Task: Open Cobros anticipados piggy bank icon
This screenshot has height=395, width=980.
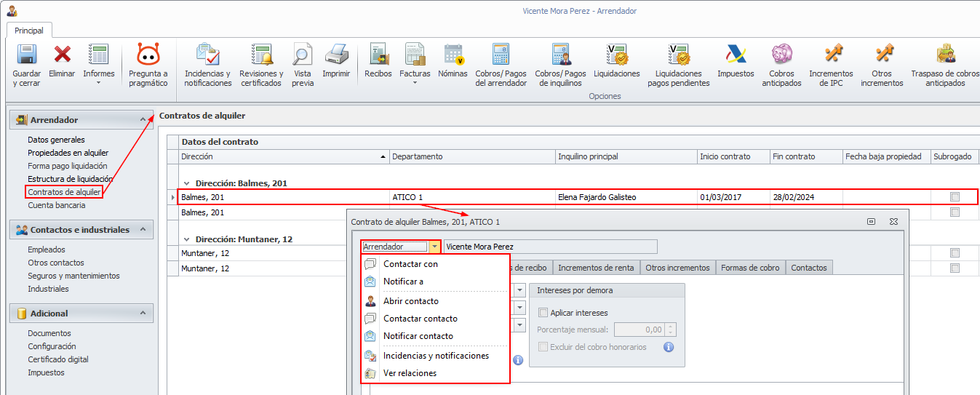Action: (x=781, y=55)
